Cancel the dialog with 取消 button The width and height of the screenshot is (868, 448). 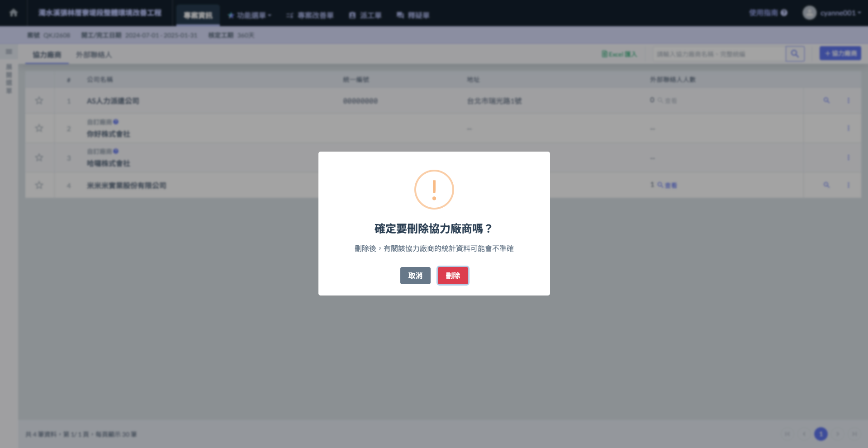415,276
